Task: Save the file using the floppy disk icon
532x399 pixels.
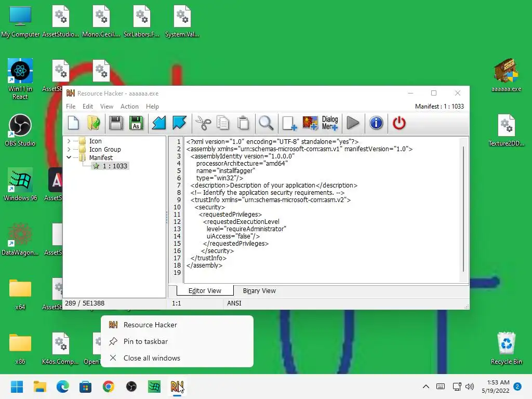Action: click(x=116, y=123)
